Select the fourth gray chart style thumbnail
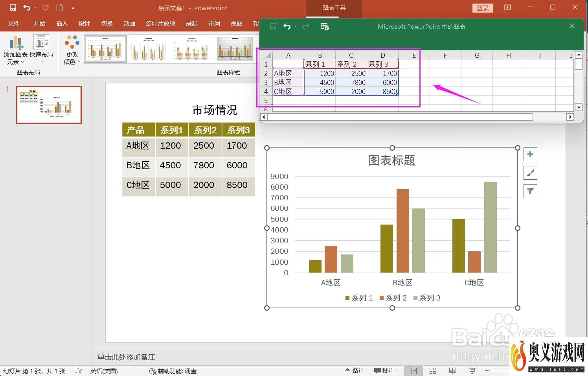 (235, 49)
